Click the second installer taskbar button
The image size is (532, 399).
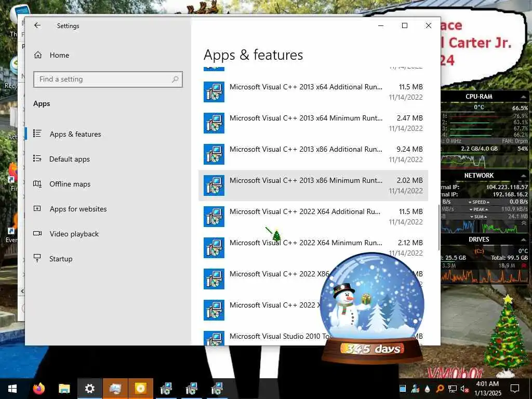pos(191,389)
